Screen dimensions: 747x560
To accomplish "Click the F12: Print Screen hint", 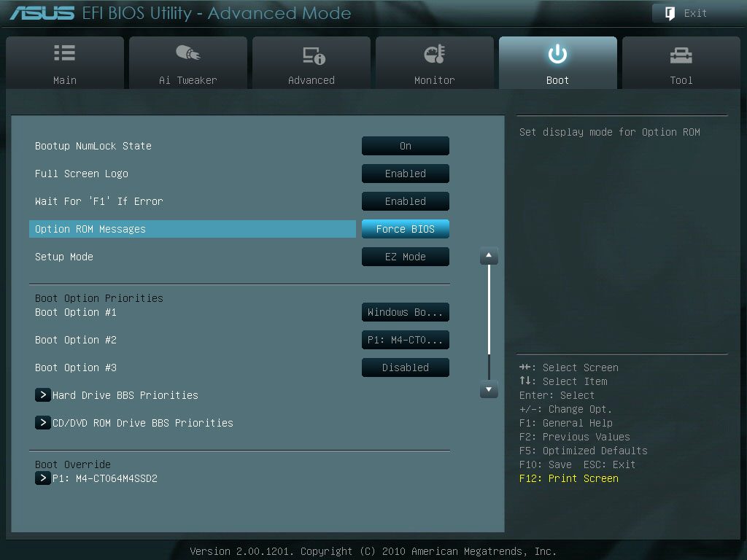I will click(x=568, y=478).
